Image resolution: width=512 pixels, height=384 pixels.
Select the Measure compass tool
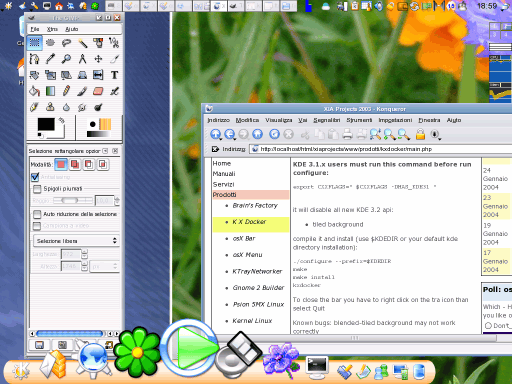tap(82, 59)
